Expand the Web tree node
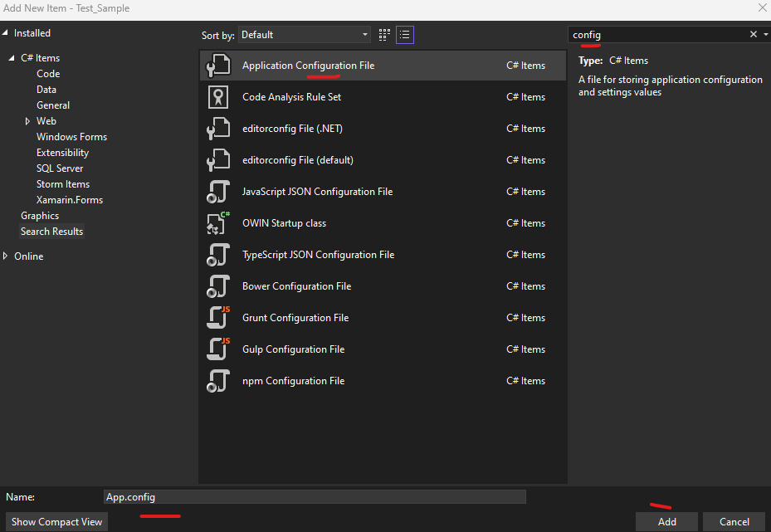This screenshot has height=532, width=771. 27,120
